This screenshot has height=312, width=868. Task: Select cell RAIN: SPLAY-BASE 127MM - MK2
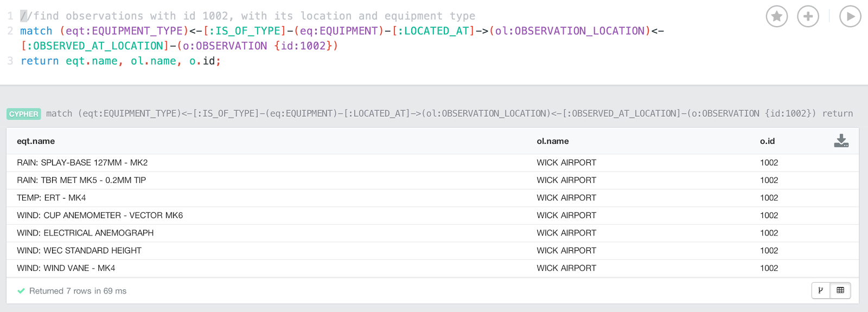(x=82, y=163)
